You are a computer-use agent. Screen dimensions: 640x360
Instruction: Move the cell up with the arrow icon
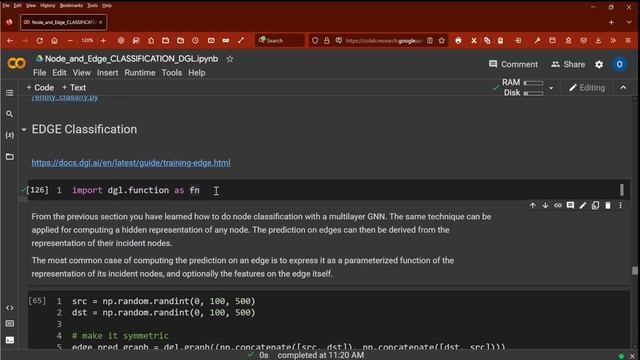[533, 205]
